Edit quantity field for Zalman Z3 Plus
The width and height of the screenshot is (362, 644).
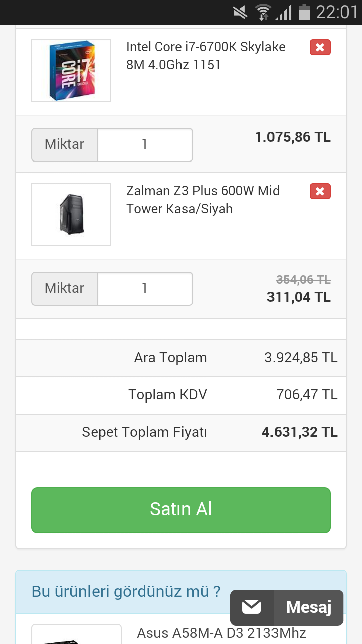[x=145, y=289]
